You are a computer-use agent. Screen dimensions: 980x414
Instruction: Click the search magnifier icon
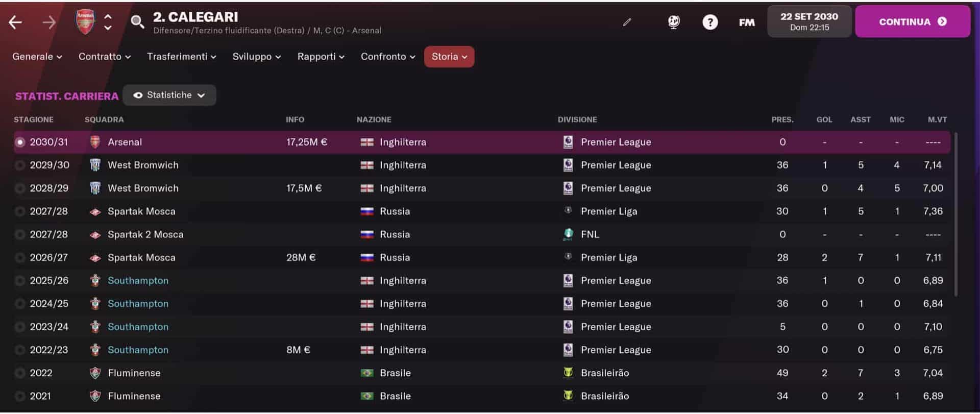(x=137, y=22)
